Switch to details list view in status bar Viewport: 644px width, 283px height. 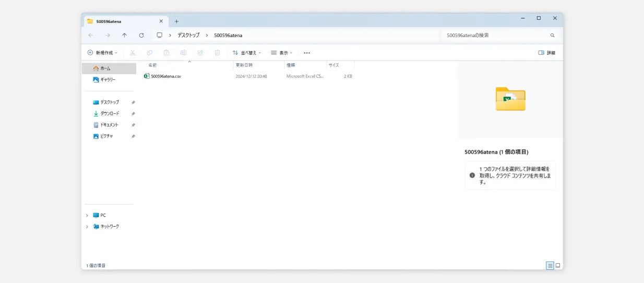550,266
